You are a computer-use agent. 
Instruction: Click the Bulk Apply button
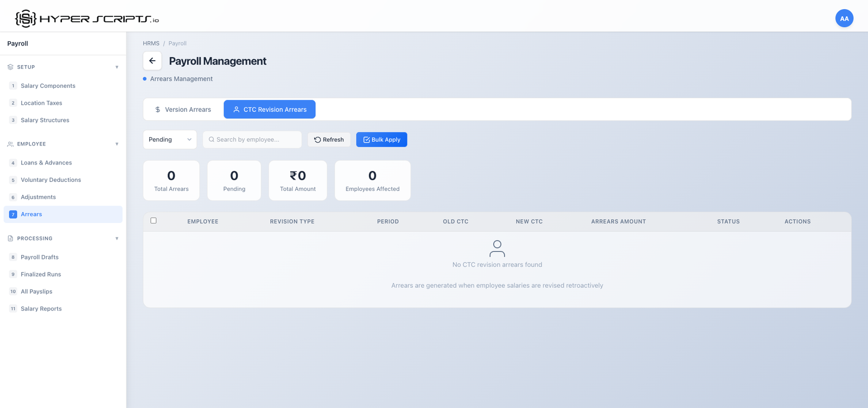381,139
